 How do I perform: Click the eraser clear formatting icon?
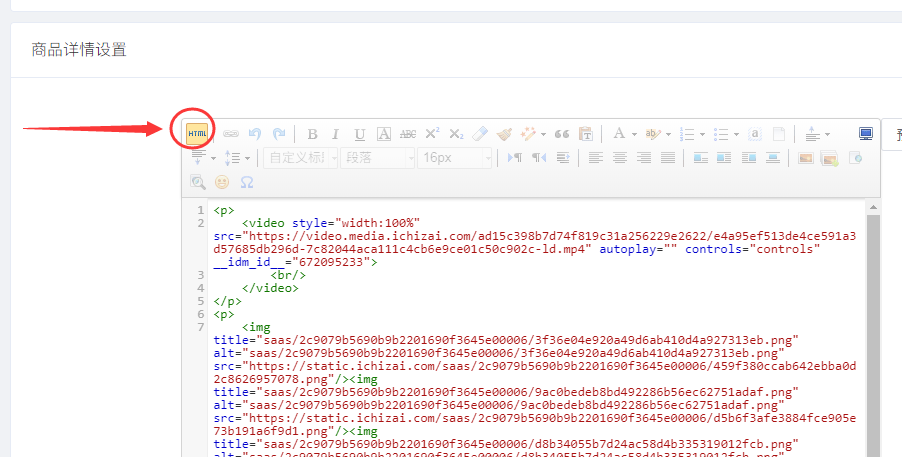[x=480, y=134]
